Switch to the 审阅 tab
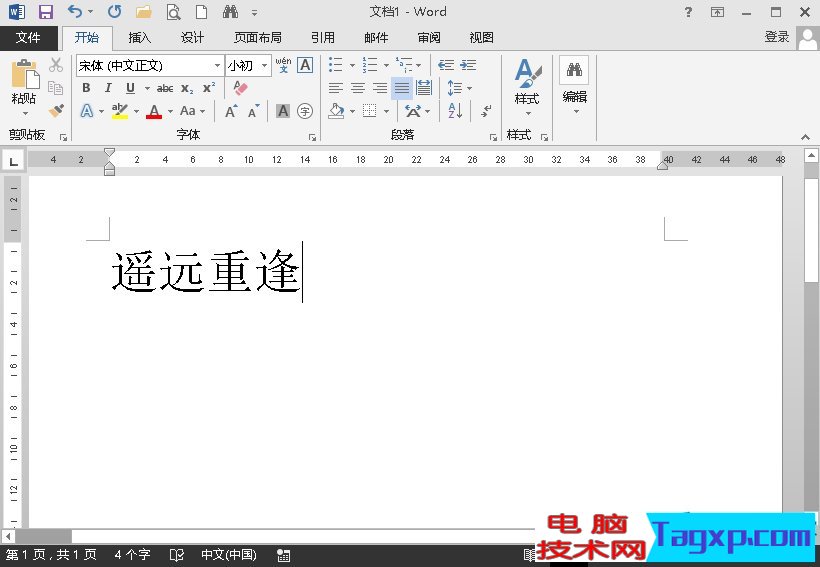820x567 pixels. point(429,37)
